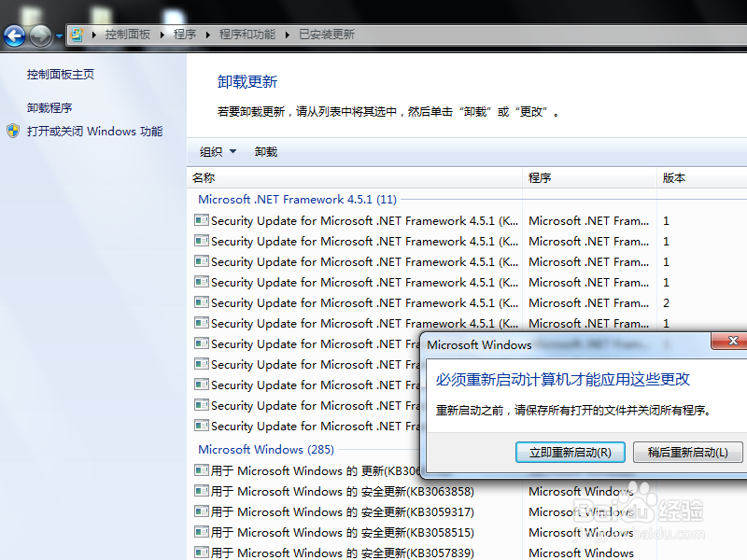Click the icon of the eighth .NET Security Update row
This screenshot has width=747, height=560.
202,363
